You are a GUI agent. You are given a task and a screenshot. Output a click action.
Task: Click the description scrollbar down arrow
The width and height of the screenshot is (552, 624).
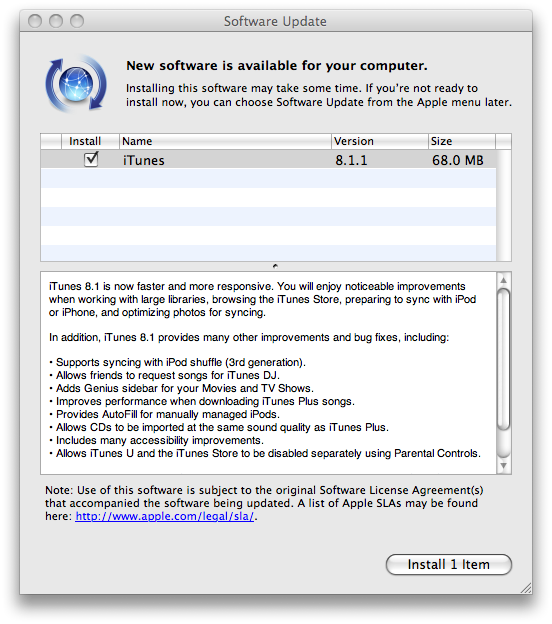(x=503, y=466)
